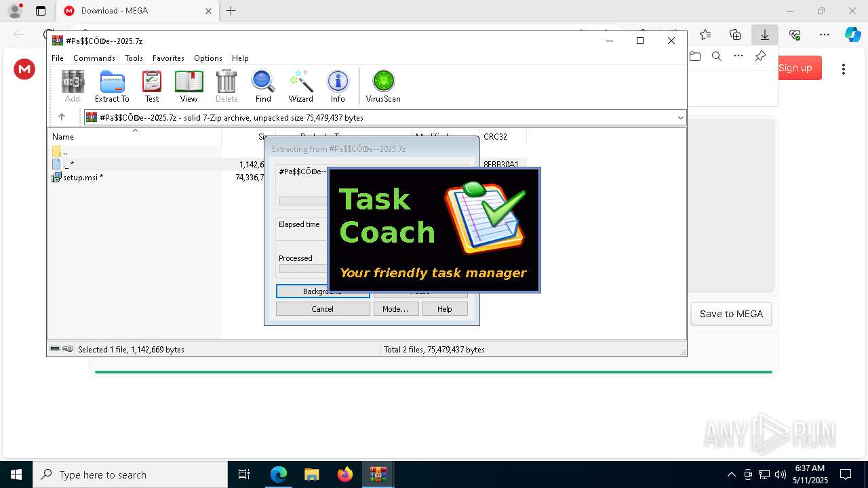Open Edge collections icon
The image size is (868, 488).
point(735,35)
